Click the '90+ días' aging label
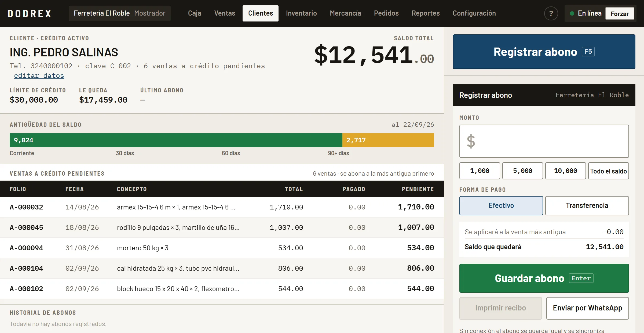 pyautogui.click(x=339, y=153)
